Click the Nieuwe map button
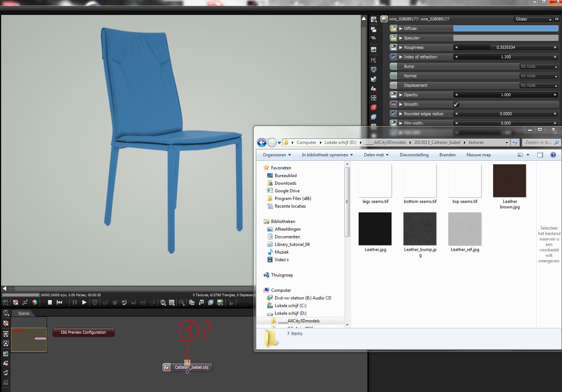This screenshot has height=392, width=562. click(479, 155)
